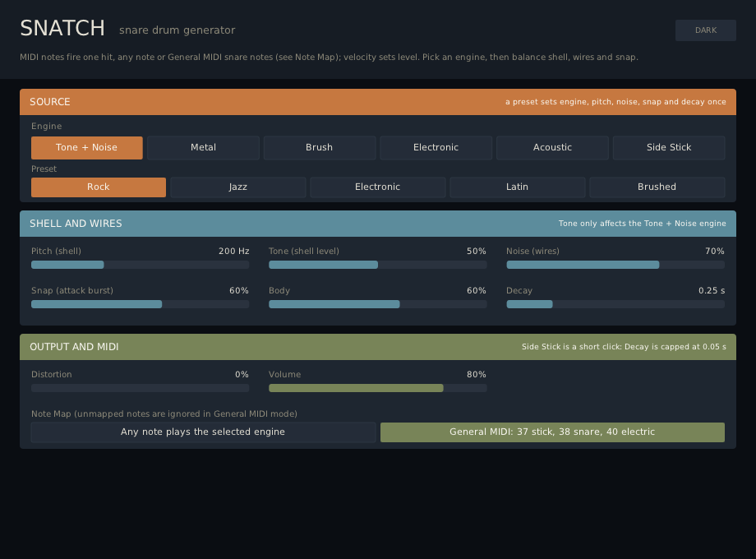Enable General MIDI note map

pos(552,432)
